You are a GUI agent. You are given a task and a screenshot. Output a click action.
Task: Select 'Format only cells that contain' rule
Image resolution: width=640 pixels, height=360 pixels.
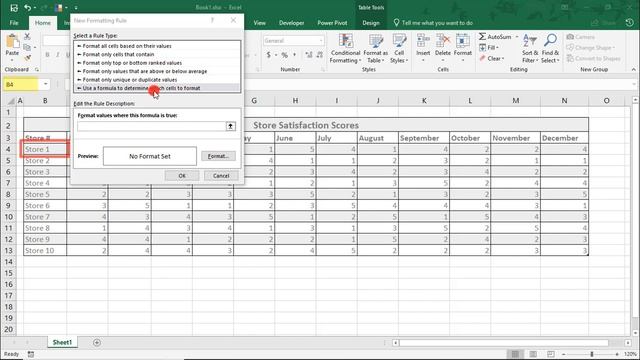(x=157, y=54)
